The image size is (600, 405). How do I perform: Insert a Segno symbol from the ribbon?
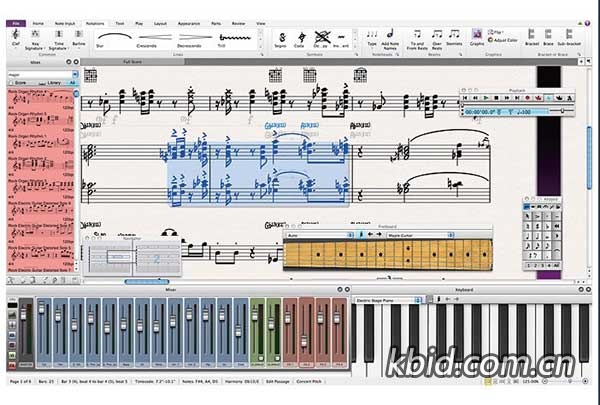click(283, 38)
